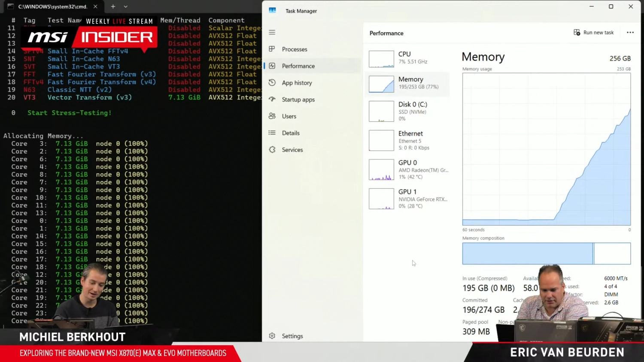Click the Memory composition bar
This screenshot has width=644, height=362.
546,253
